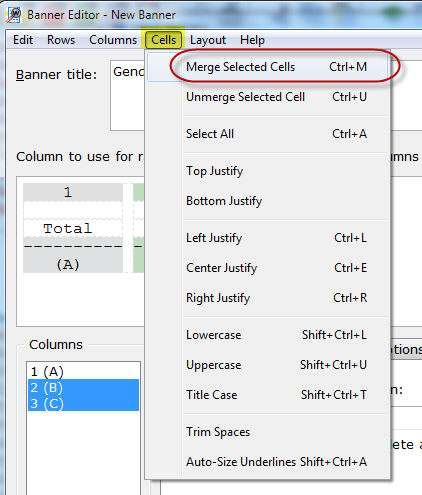Open the Help menu

[252, 40]
